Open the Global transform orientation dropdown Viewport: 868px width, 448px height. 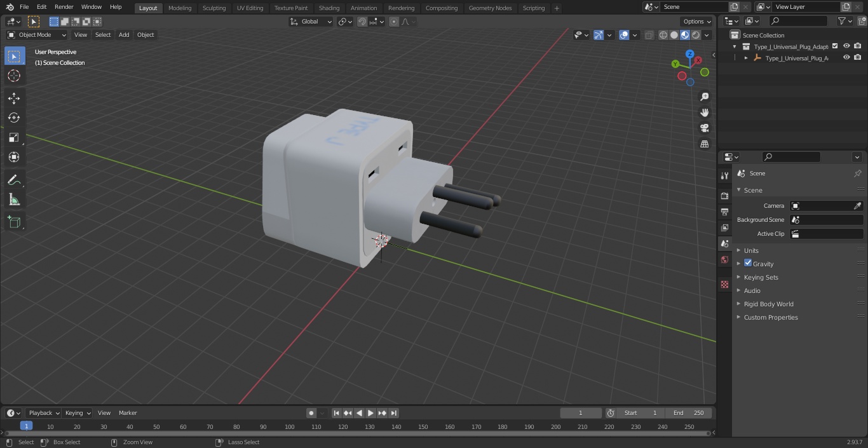click(x=311, y=22)
